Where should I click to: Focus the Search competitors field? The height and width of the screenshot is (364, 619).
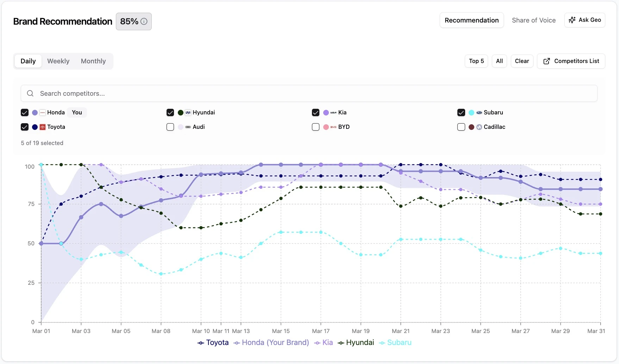(x=309, y=93)
